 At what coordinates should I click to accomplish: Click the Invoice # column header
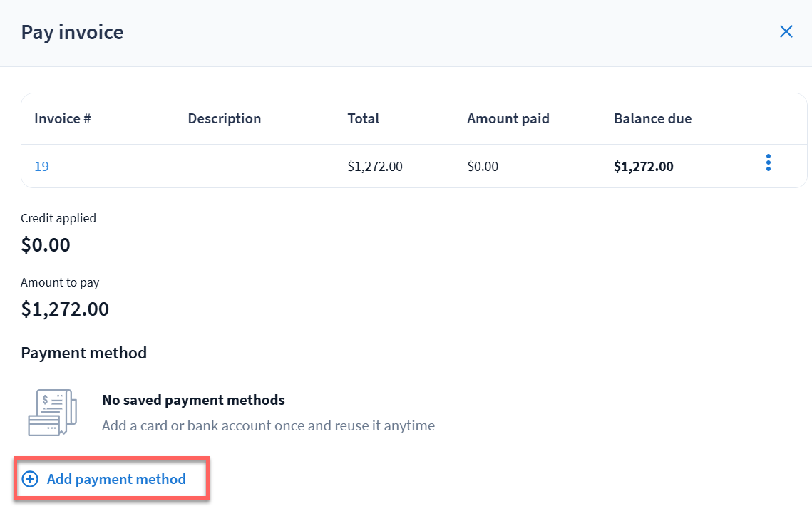(63, 119)
